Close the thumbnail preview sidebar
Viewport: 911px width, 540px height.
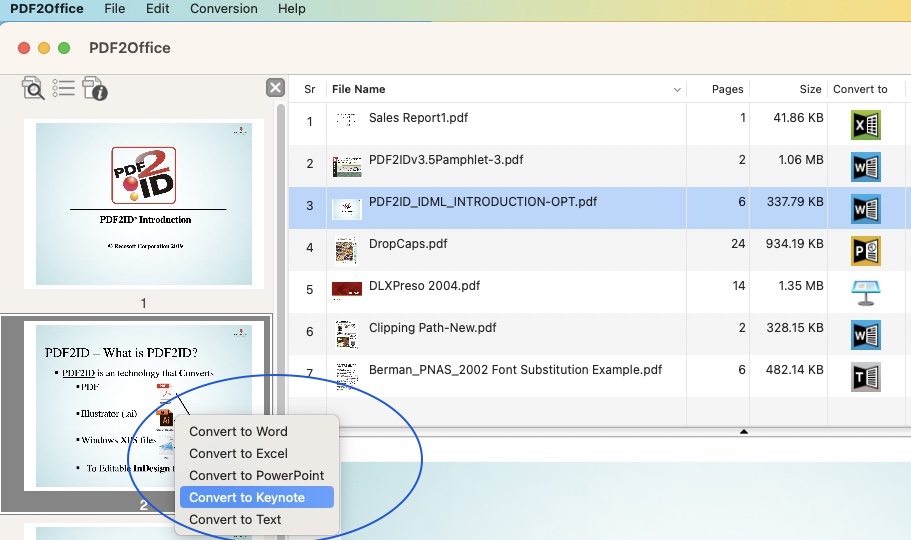[x=275, y=88]
